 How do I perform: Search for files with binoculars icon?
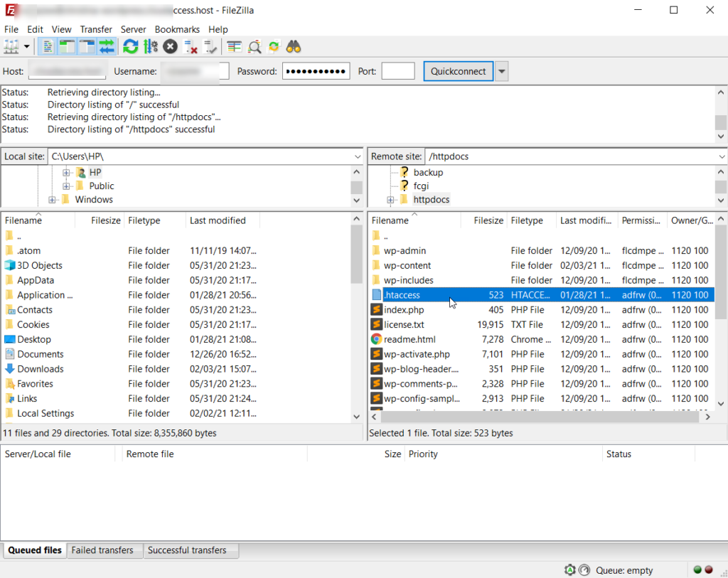tap(294, 47)
